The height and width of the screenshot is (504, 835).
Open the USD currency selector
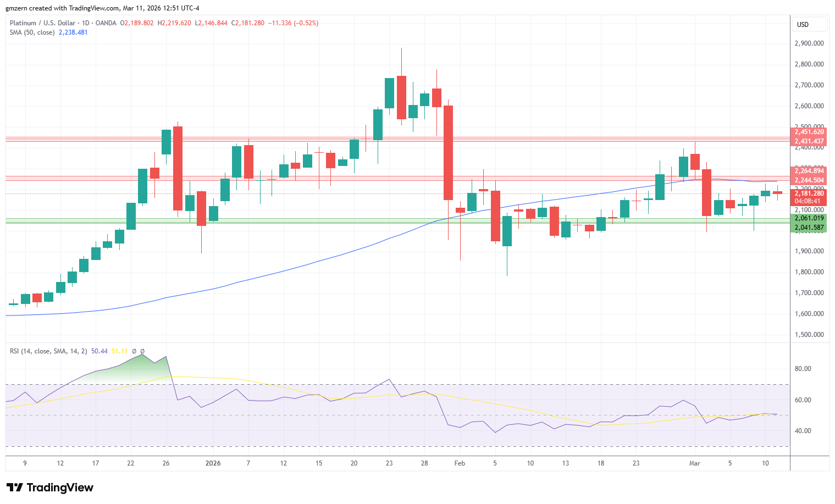(x=809, y=24)
